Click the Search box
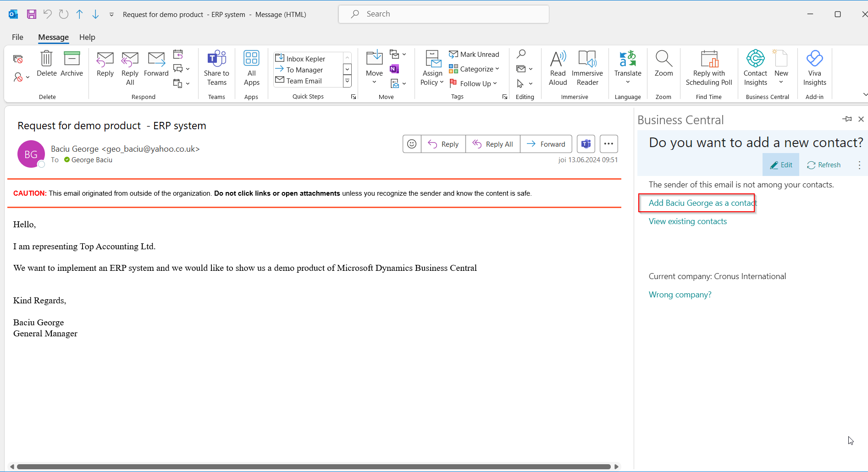868x472 pixels. 443,14
